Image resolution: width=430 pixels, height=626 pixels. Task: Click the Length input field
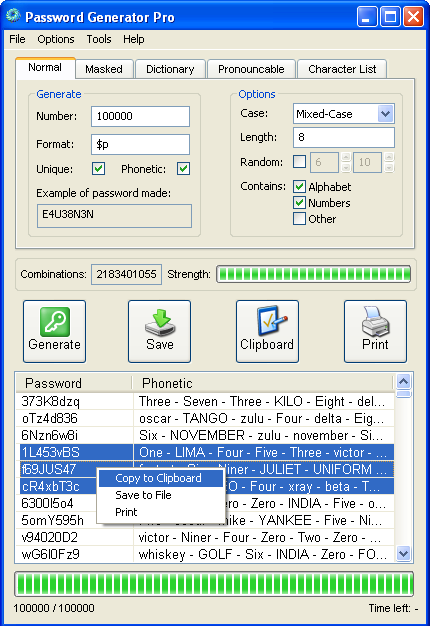click(344, 137)
